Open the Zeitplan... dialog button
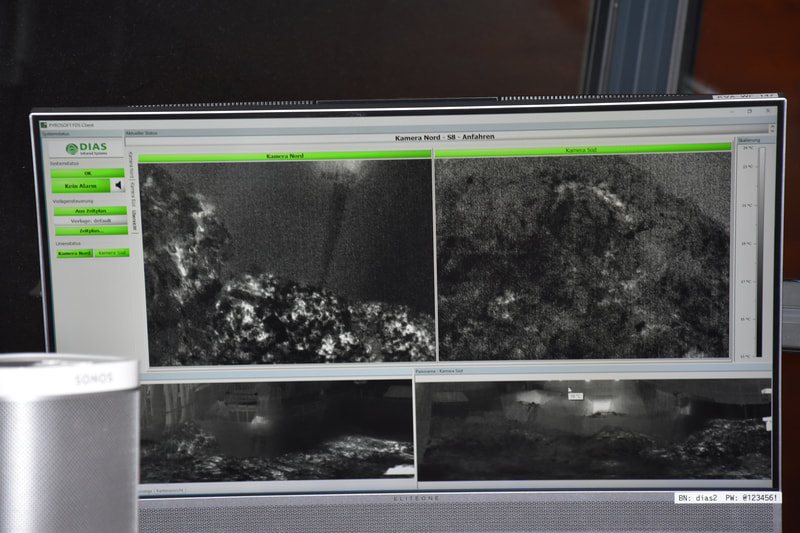Viewport: 800px width, 533px height. point(91,231)
